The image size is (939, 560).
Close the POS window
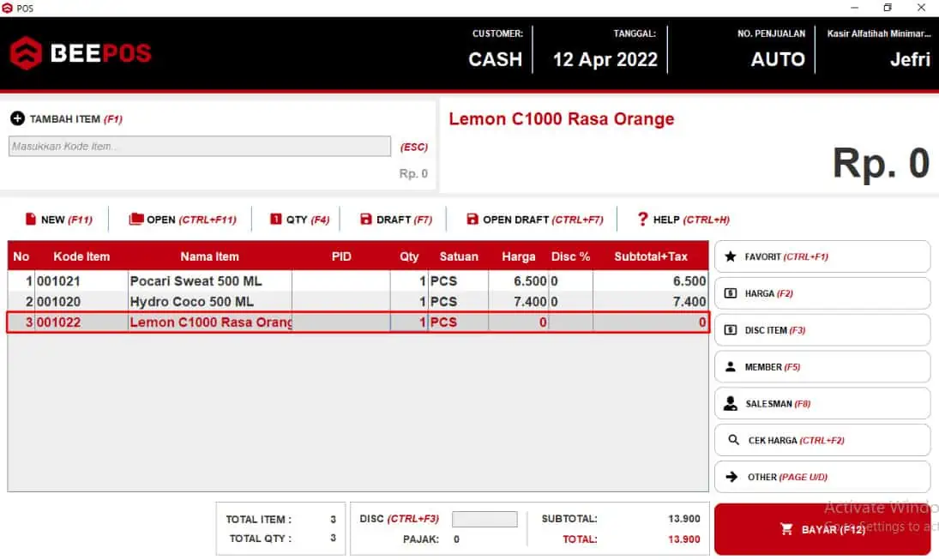921,8
